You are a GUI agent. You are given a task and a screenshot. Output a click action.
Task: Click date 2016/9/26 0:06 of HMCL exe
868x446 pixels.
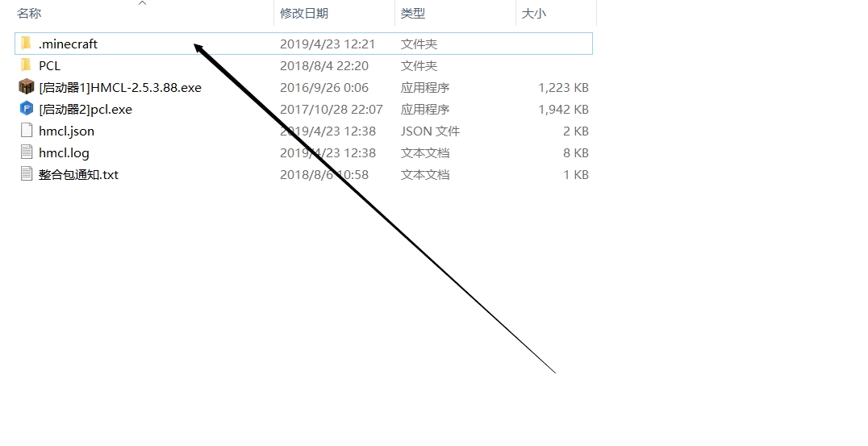point(323,87)
